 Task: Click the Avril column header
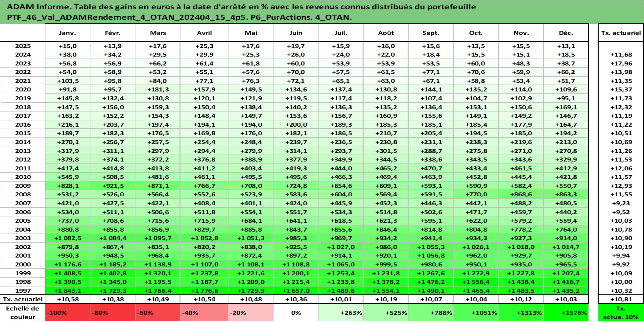click(x=204, y=33)
